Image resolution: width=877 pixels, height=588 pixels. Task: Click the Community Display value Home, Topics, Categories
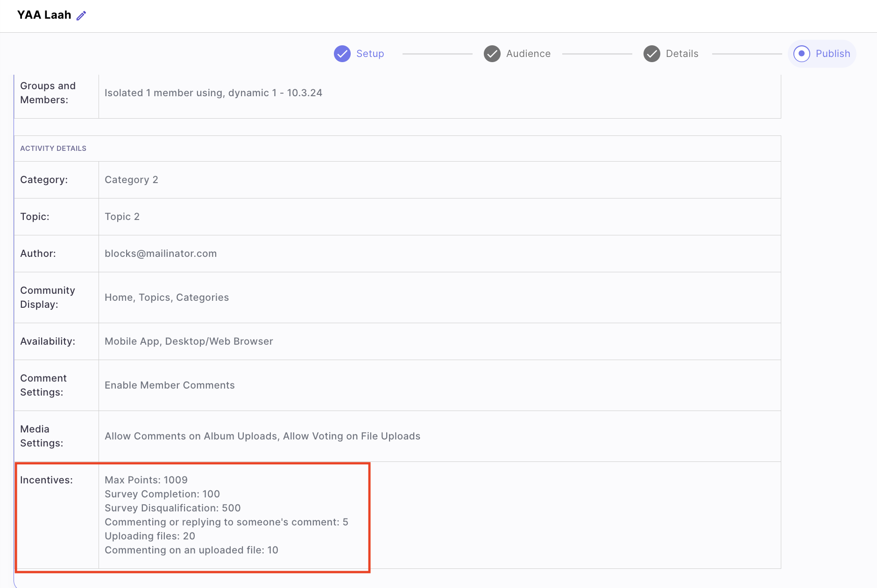(x=167, y=298)
